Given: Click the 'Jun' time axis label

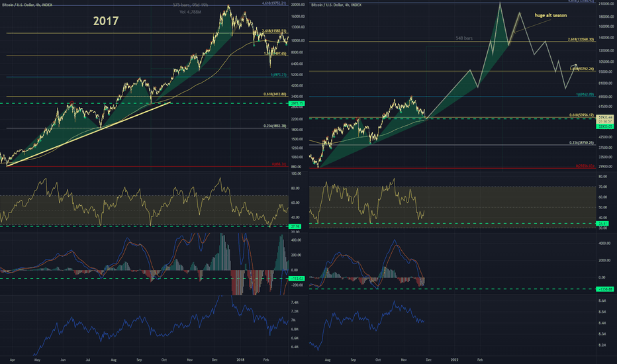Looking at the screenshot, I should (63, 359).
